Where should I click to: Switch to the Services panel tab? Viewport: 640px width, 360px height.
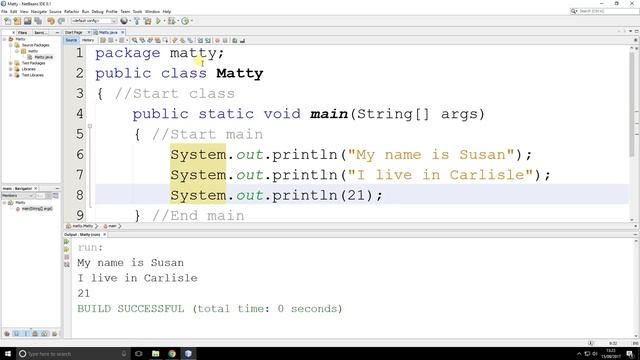coord(40,32)
